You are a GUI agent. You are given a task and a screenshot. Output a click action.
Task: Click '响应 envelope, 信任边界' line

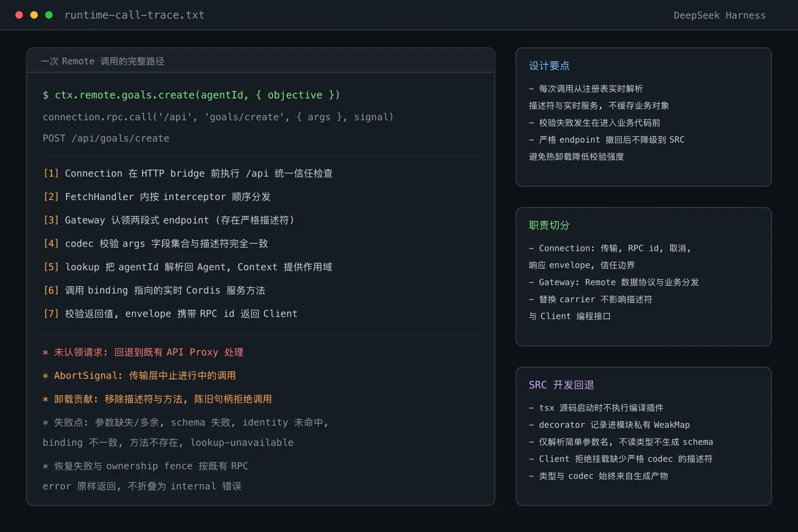pyautogui.click(x=581, y=265)
